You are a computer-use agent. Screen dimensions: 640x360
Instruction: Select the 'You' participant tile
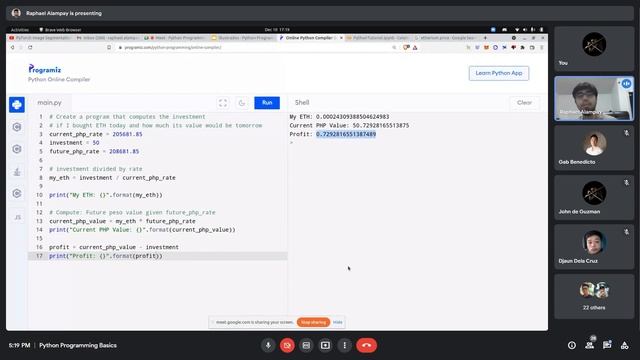[594, 49]
